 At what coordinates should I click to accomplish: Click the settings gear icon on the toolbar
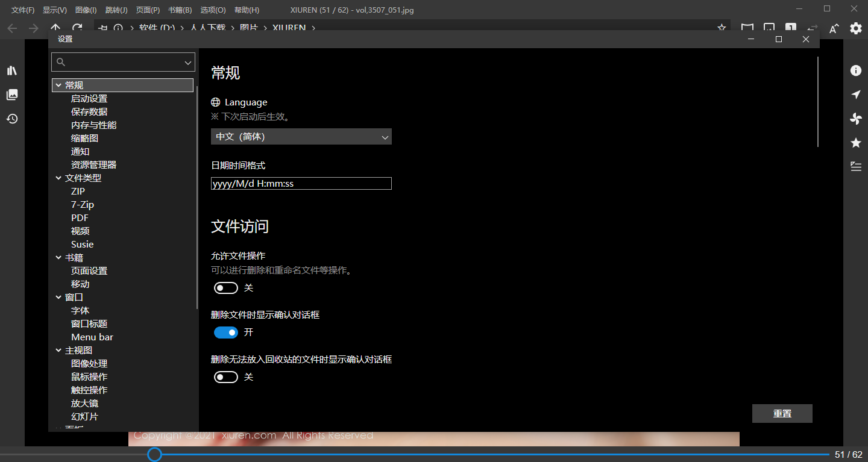point(855,28)
